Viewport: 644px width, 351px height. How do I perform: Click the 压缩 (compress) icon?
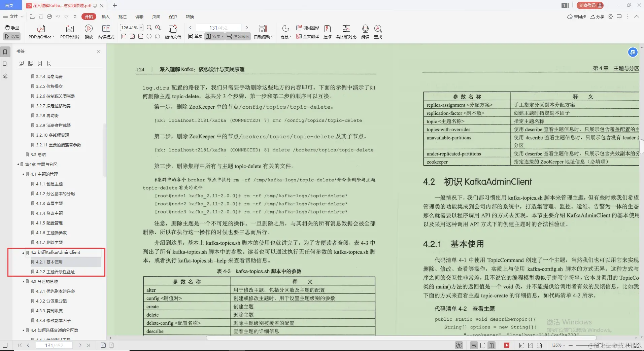pos(327,32)
